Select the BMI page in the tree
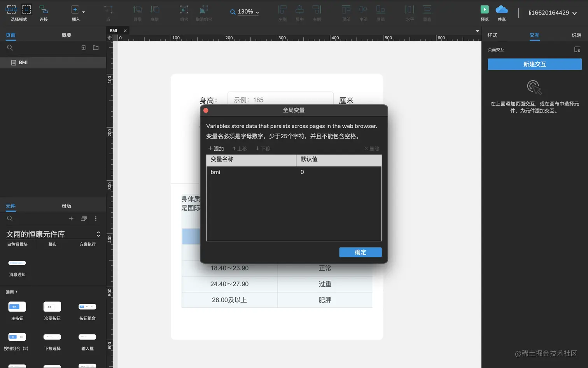 click(x=53, y=63)
